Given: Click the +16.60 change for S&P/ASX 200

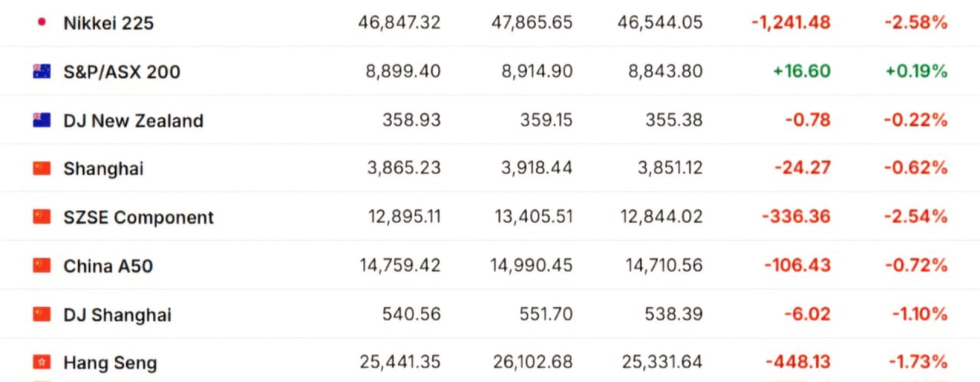Looking at the screenshot, I should tap(802, 71).
